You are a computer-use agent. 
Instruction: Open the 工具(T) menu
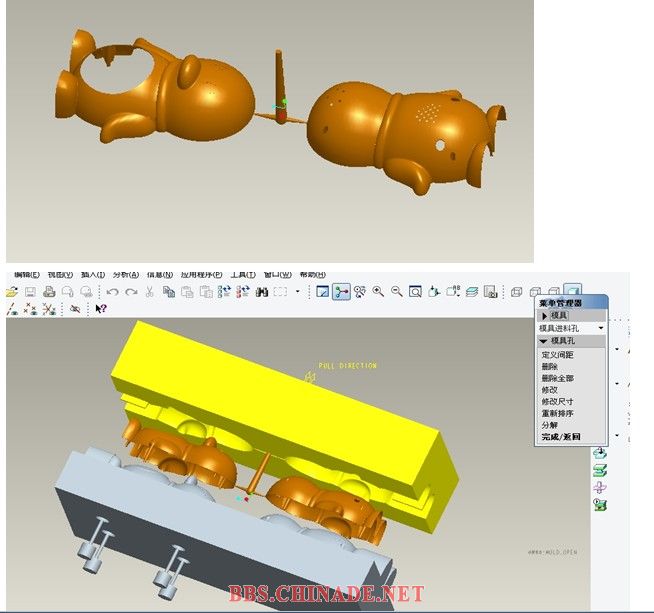243,275
